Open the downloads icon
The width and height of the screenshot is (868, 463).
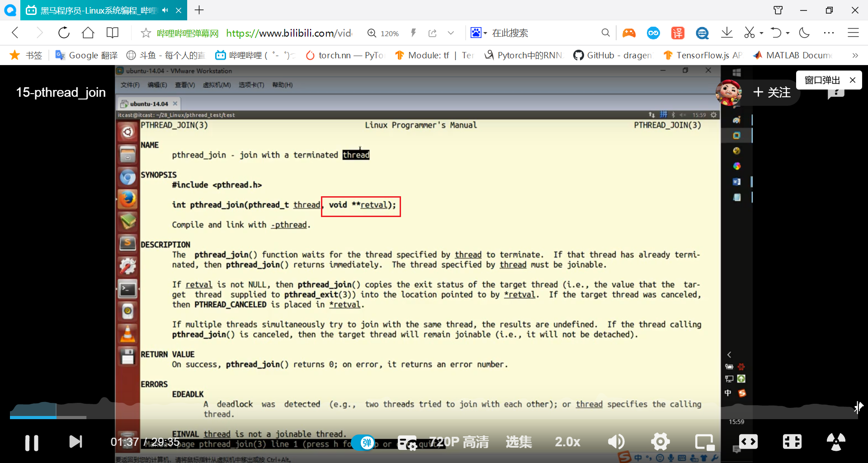[x=727, y=33]
